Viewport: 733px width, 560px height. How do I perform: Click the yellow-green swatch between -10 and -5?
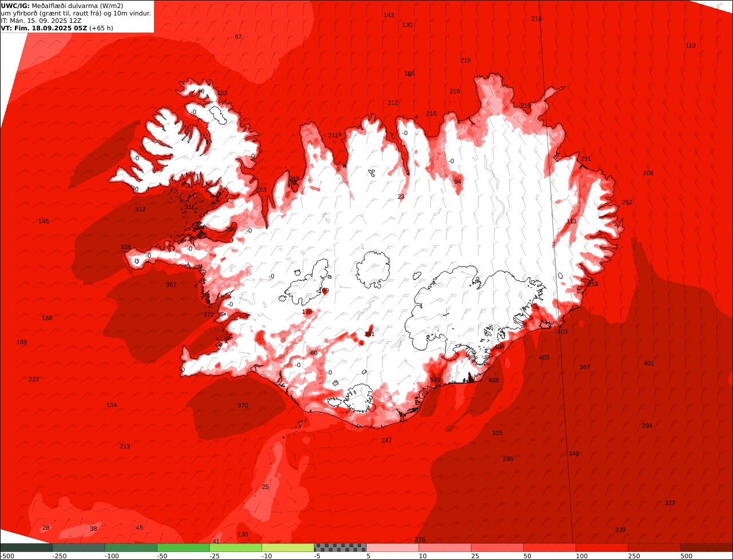tap(288, 548)
